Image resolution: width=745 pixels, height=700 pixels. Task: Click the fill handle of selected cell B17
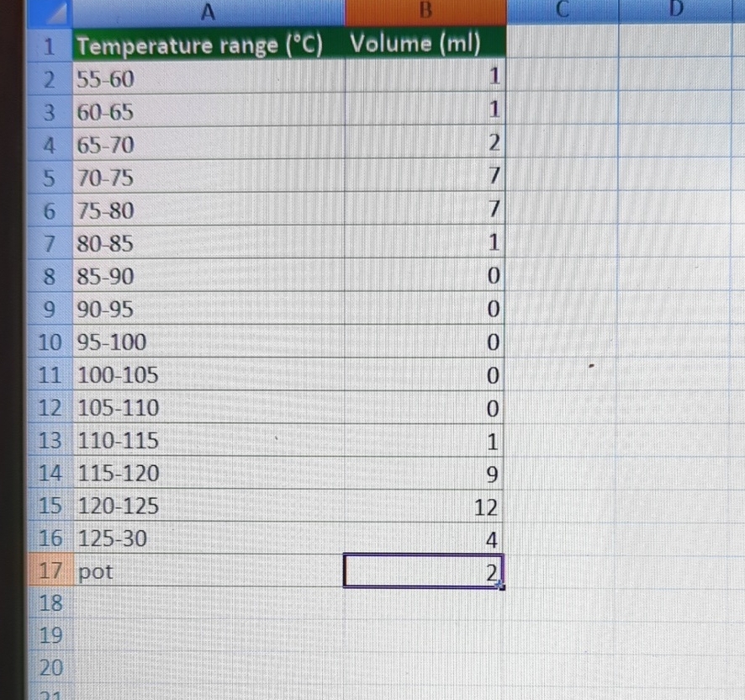coord(502,589)
